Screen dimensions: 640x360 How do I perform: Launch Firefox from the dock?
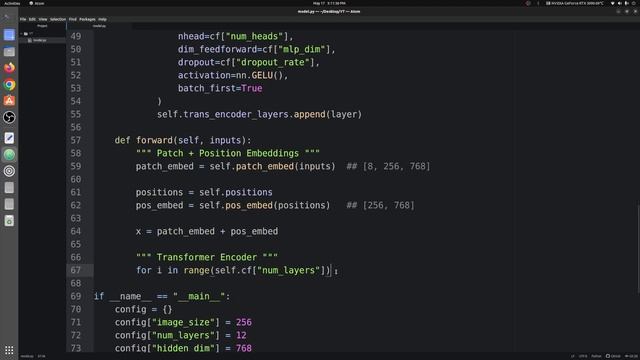pos(9,68)
